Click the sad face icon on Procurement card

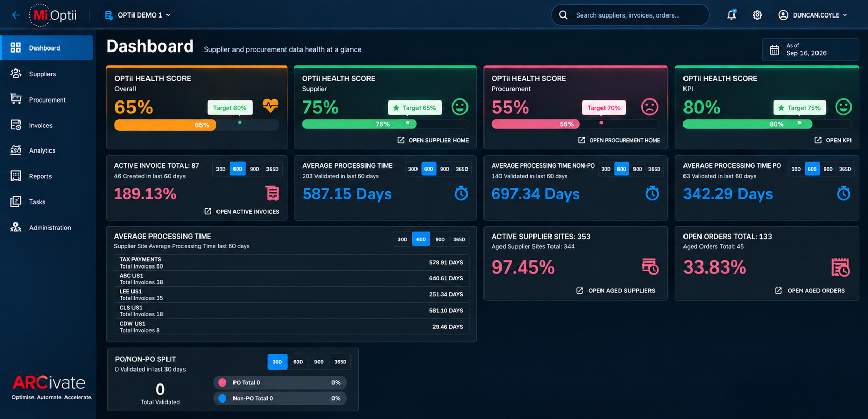(649, 107)
